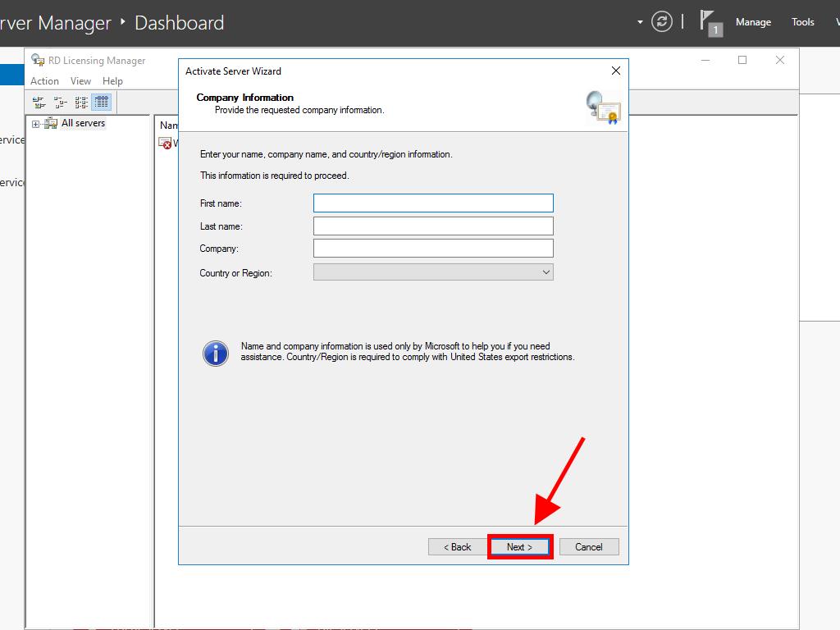The width and height of the screenshot is (840, 630).
Task: Open the dropdown arrow beside refresh icon
Action: click(x=640, y=22)
